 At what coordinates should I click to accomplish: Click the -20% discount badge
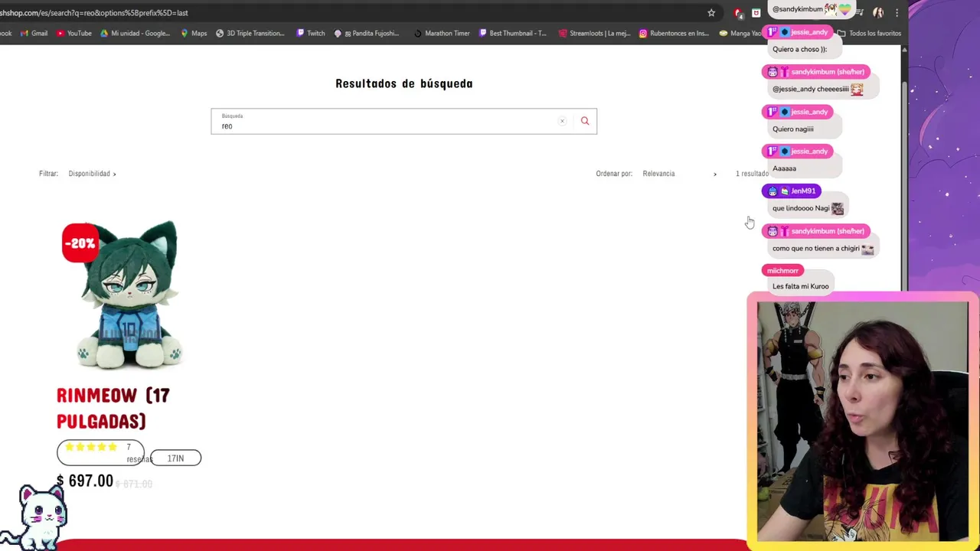(x=80, y=243)
